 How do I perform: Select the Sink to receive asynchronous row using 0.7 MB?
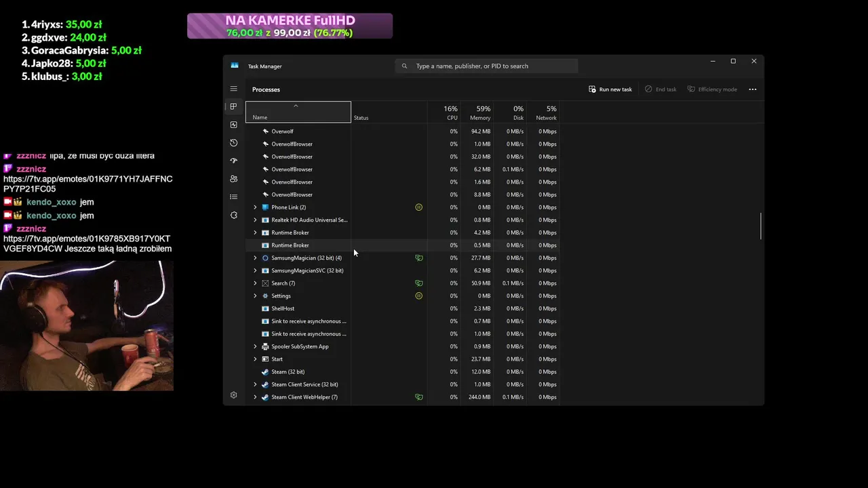[x=401, y=321]
